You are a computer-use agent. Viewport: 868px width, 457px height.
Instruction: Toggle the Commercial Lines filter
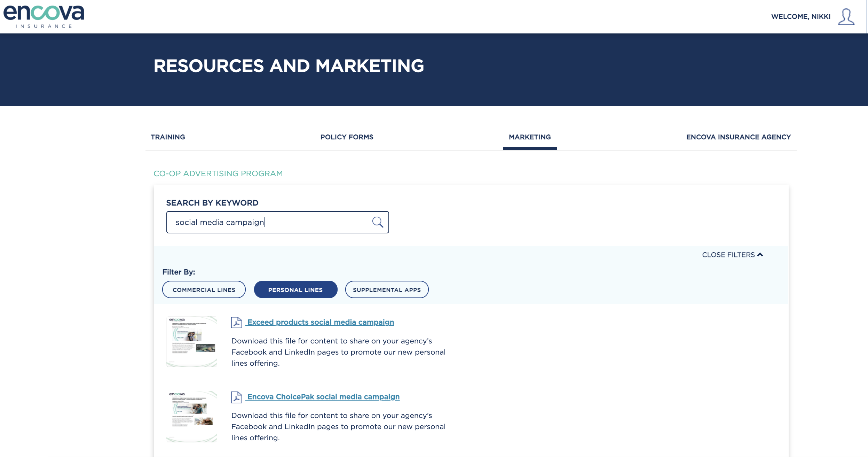click(x=204, y=289)
